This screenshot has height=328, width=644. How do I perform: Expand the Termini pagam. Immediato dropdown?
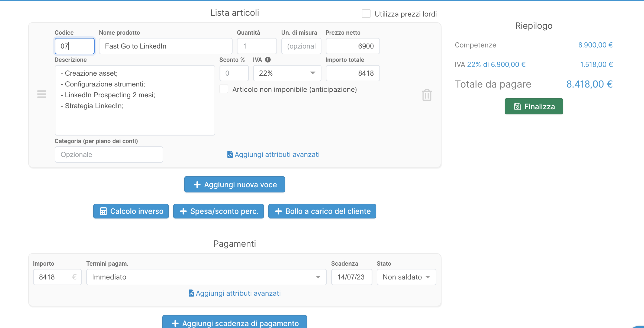pyautogui.click(x=206, y=277)
